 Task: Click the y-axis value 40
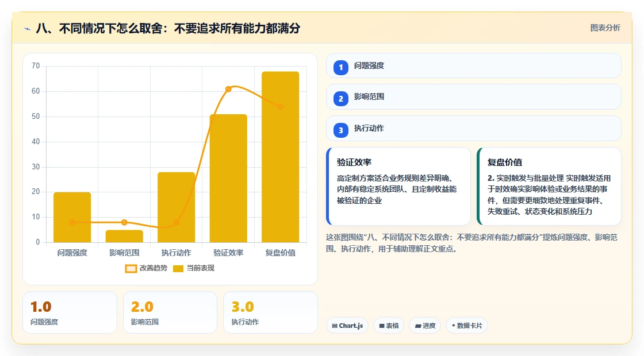point(36,141)
